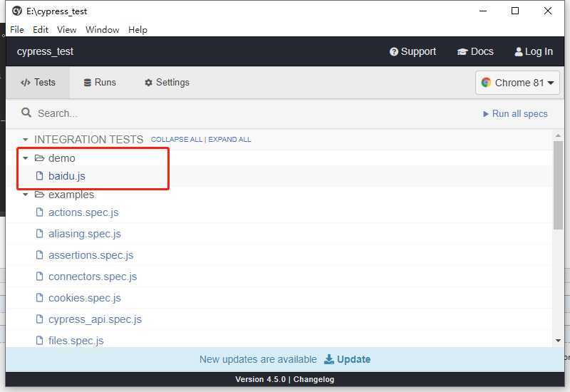Image resolution: width=570 pixels, height=392 pixels.
Task: Click the Chrome browser logo icon
Action: point(486,83)
